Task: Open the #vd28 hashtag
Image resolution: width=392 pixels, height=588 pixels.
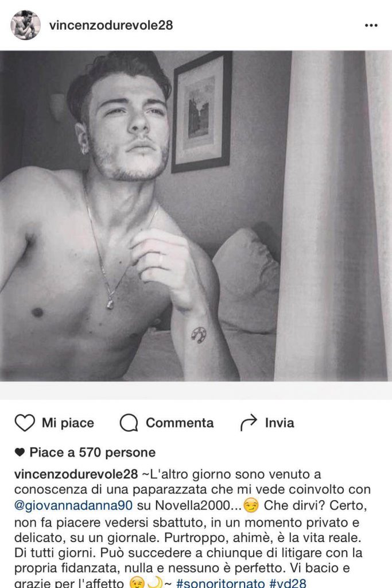Action: 288,583
